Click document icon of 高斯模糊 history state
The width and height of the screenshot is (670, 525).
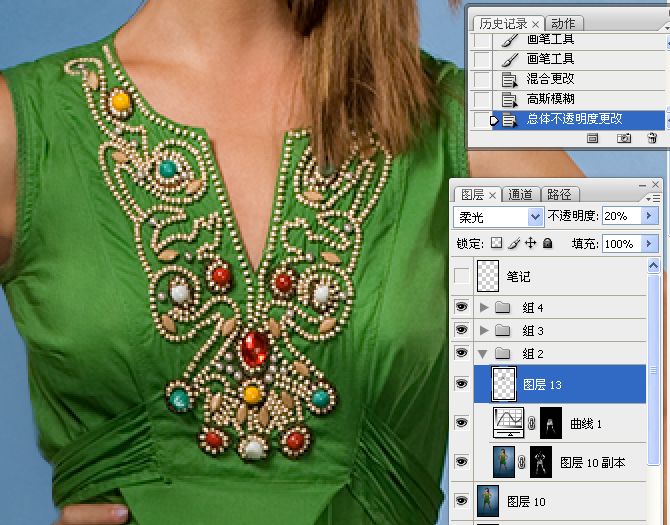[509, 100]
